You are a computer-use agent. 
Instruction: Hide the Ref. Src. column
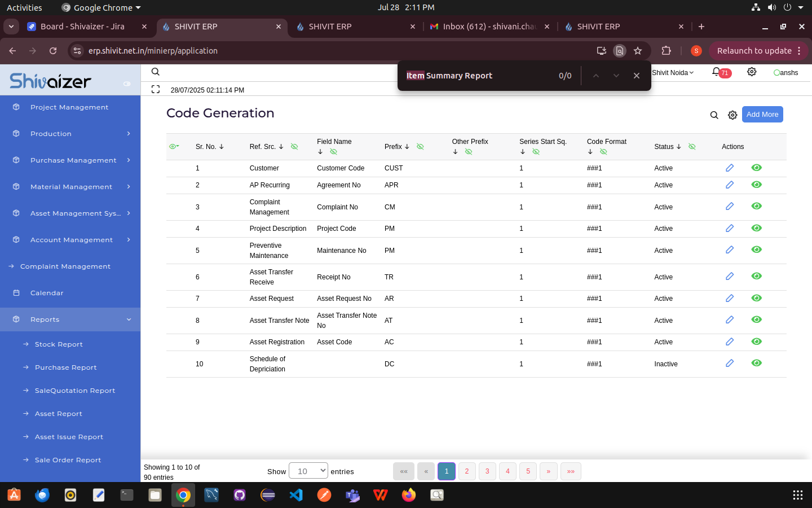click(x=294, y=147)
